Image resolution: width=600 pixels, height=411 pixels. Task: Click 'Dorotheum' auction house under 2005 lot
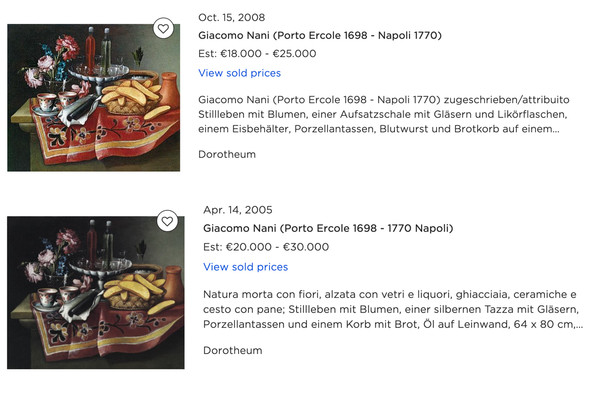(233, 350)
